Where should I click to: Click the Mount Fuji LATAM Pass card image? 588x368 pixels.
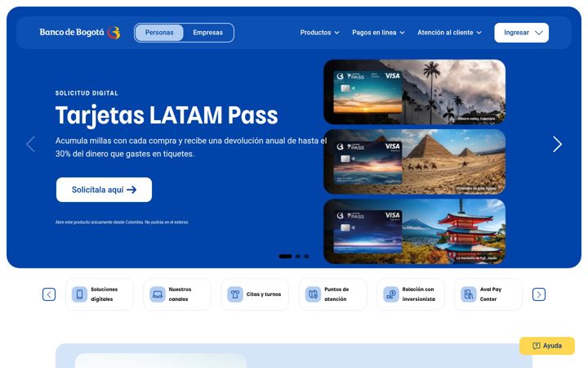(414, 231)
